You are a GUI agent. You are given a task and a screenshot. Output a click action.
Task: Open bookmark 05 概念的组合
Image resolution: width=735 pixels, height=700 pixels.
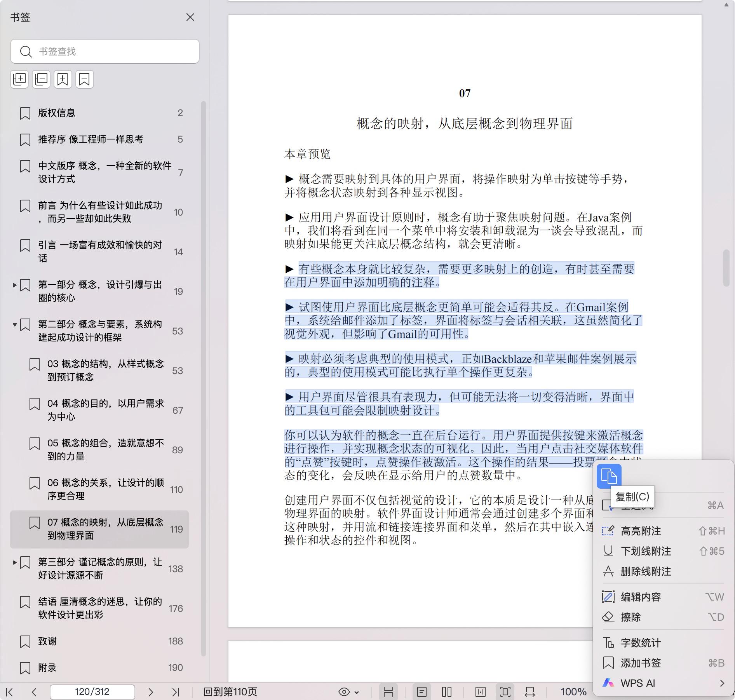coord(105,449)
